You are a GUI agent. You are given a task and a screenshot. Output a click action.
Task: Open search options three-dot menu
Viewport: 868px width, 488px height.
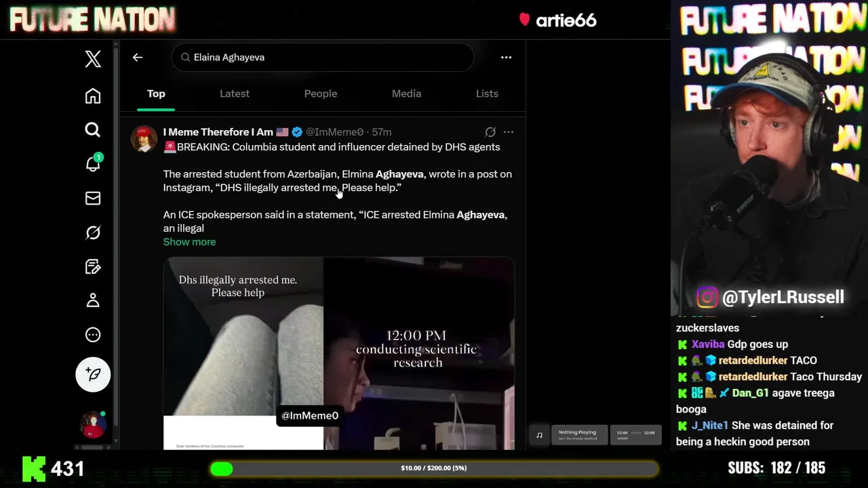pyautogui.click(x=506, y=58)
